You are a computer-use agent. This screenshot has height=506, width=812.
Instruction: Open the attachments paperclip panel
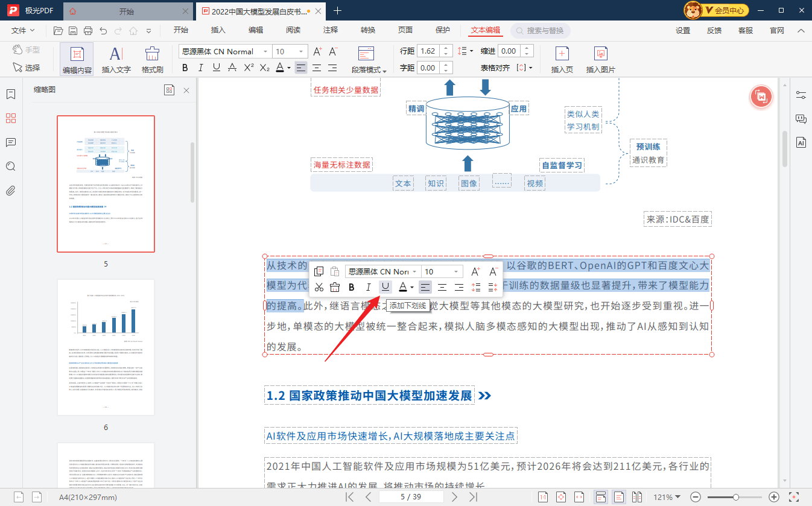click(10, 191)
